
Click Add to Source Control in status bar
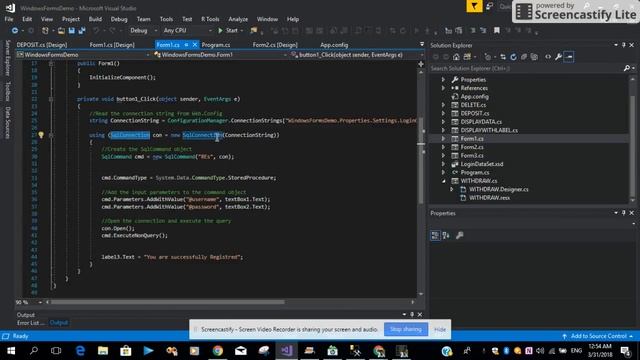tap(598, 336)
